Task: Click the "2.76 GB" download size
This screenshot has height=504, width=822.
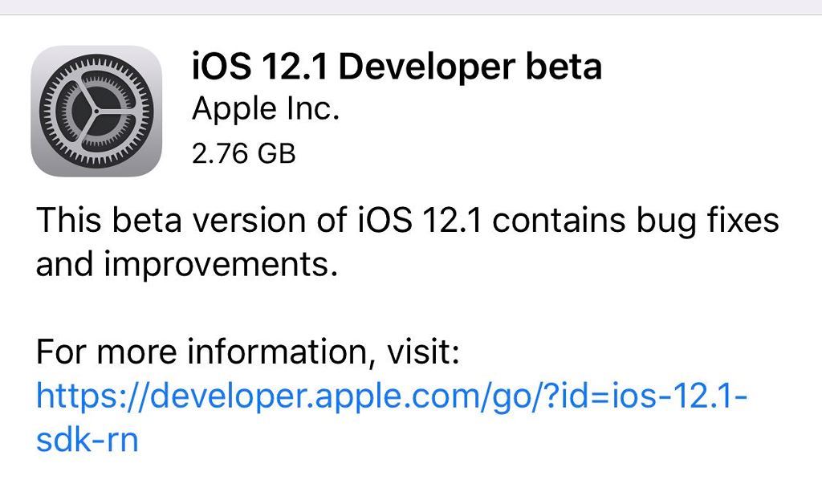Action: click(244, 152)
